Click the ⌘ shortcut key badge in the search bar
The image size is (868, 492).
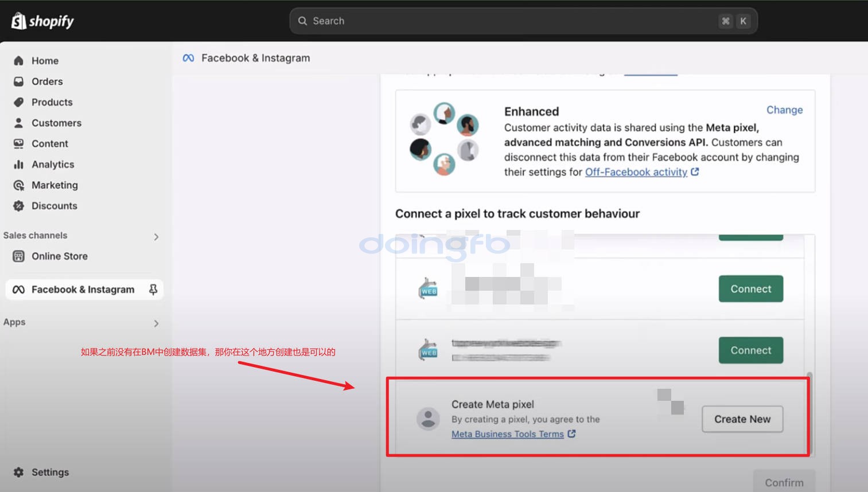pos(726,21)
